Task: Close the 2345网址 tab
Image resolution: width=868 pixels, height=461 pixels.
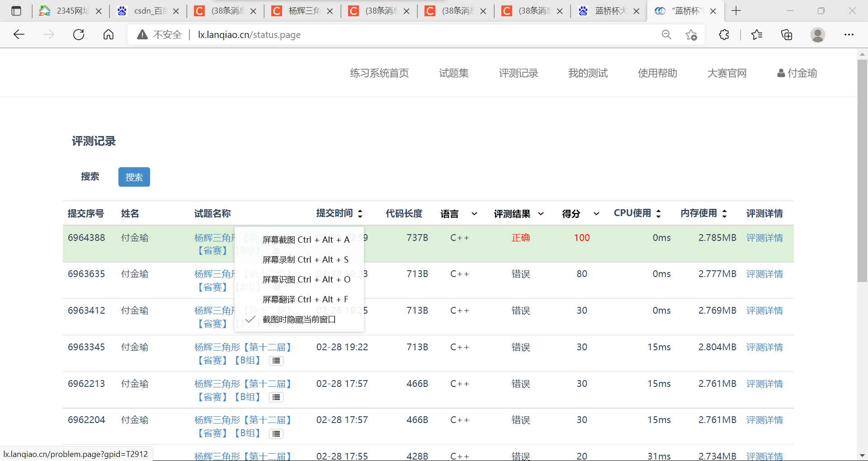Action: 99,11
